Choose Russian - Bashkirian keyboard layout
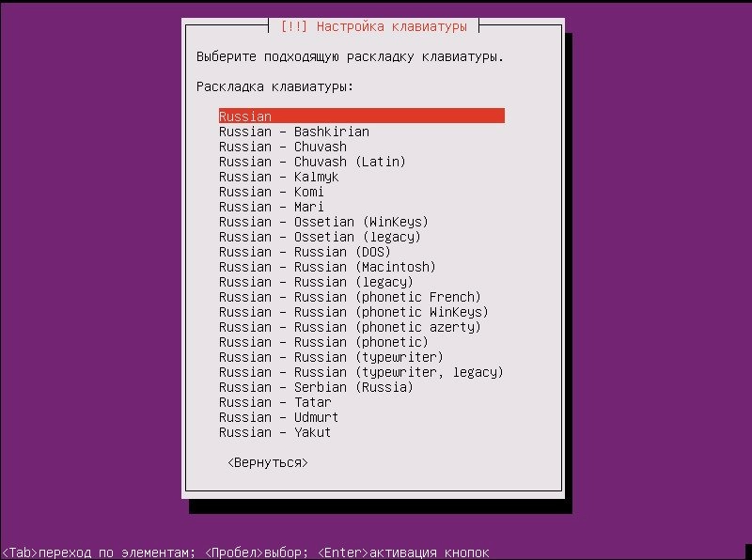This screenshot has width=752, height=560. click(x=293, y=132)
